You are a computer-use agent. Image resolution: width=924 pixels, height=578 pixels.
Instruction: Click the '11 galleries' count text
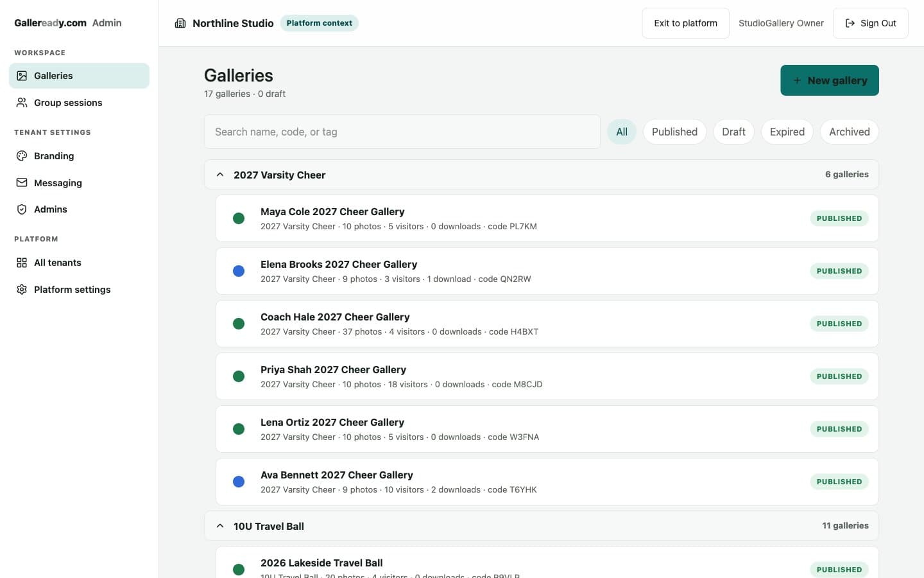point(845,525)
